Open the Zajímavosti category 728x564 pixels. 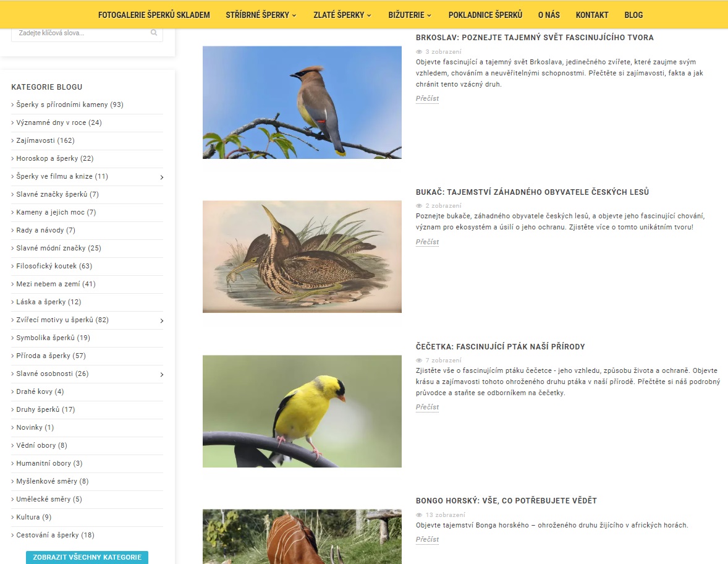point(46,140)
